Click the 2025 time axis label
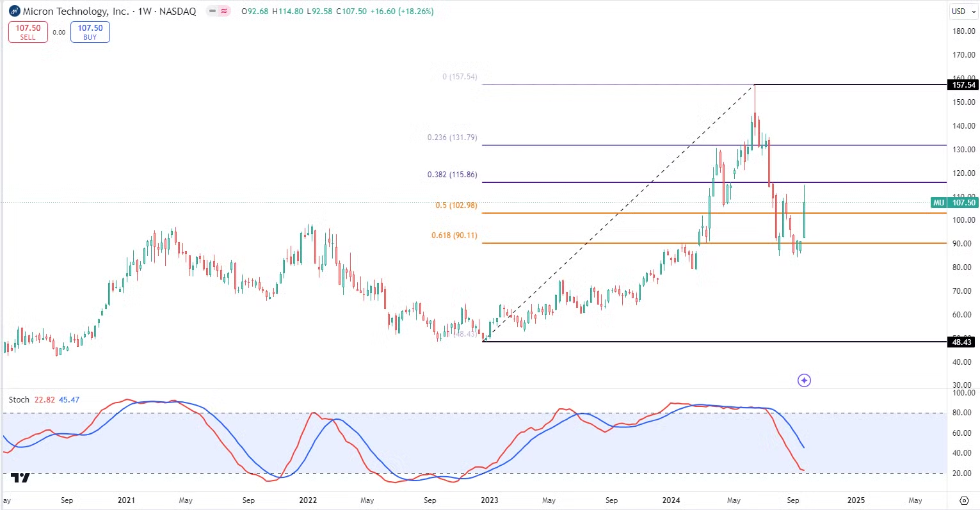Image resolution: width=980 pixels, height=510 pixels. click(x=856, y=500)
